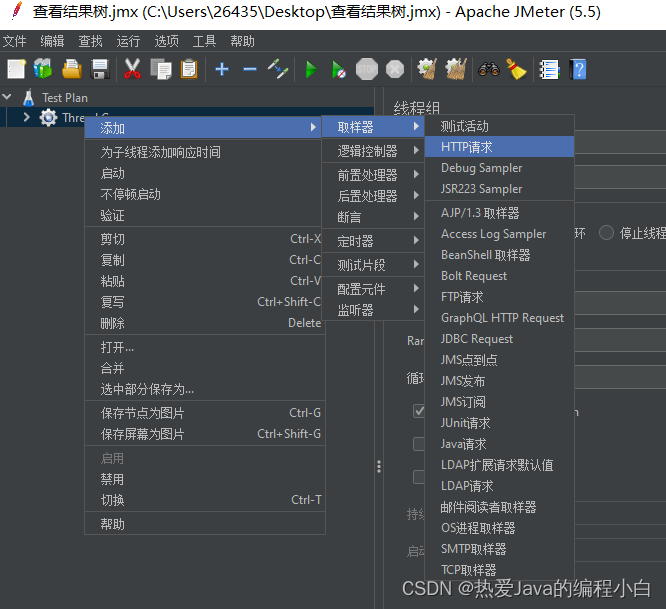Click the Reset search broom icon
Viewport: 666px width, 609px height.
pos(516,69)
